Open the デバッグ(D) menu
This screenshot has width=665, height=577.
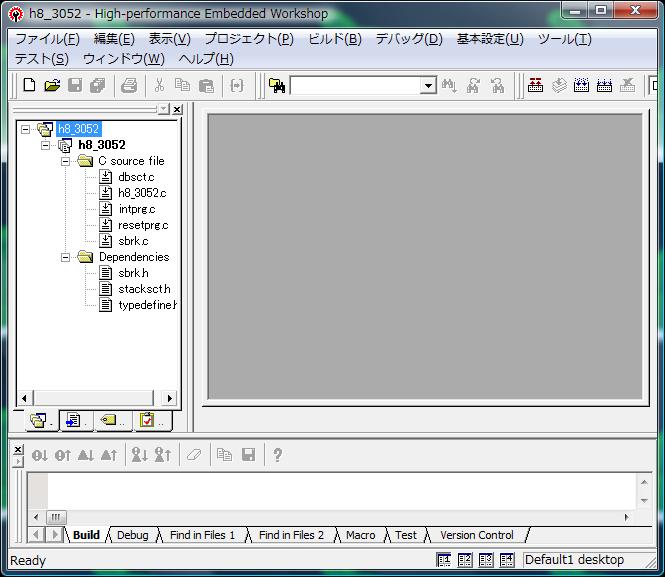[408, 39]
